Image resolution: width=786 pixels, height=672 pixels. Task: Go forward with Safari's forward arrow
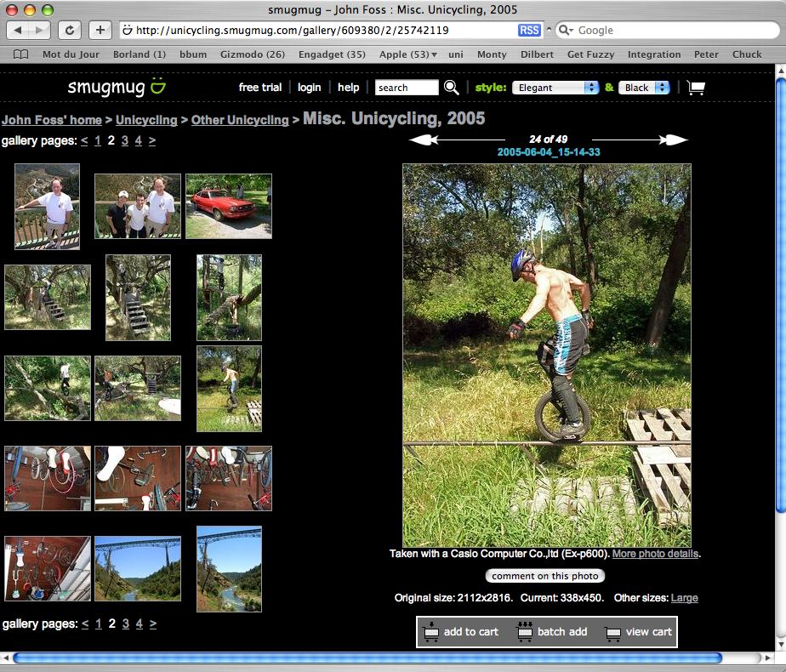(39, 30)
